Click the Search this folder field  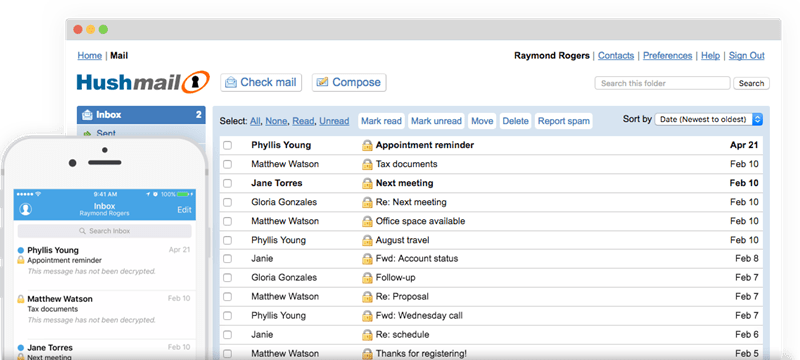click(662, 83)
